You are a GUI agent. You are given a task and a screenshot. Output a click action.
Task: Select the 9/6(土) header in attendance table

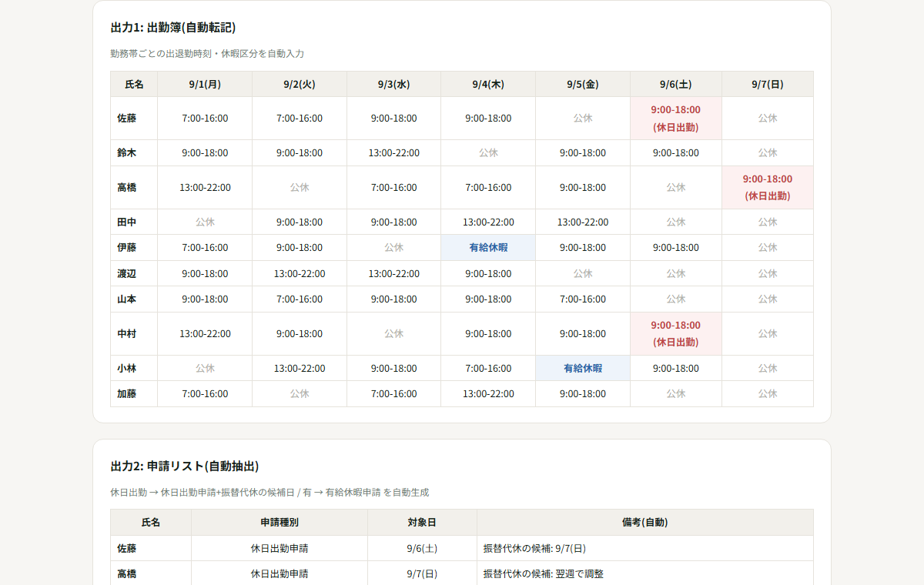676,84
